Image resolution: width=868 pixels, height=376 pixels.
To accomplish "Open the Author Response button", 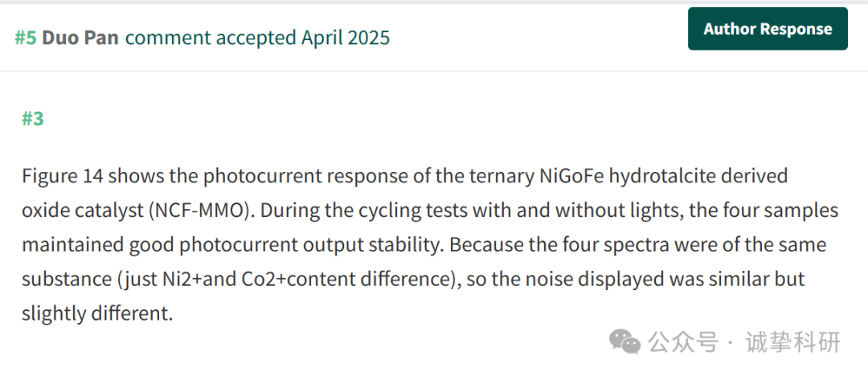I will [768, 29].
